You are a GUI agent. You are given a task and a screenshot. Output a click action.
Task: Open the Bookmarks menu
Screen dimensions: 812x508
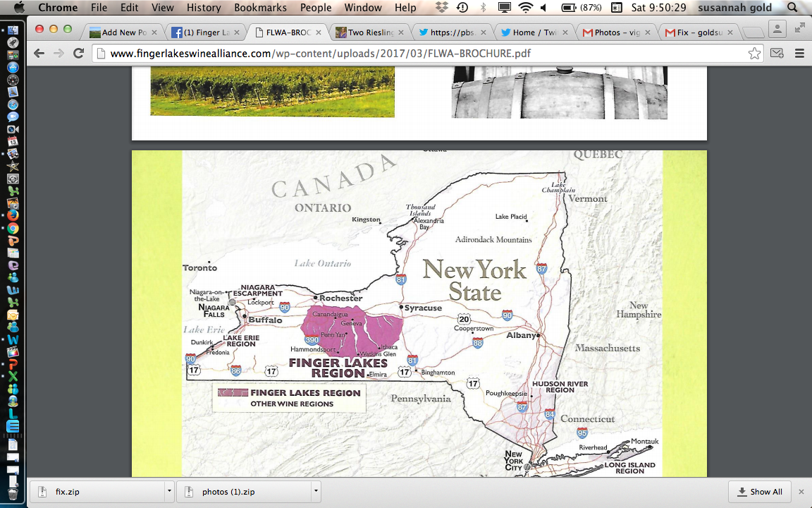tap(261, 8)
